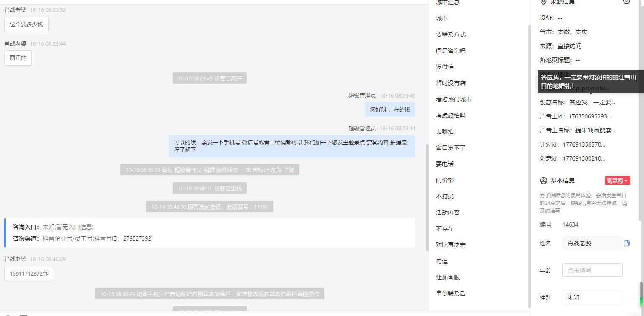This screenshot has height=316, width=644.
Task: Click the icon right of 来源信息 header
Action: (626, 2)
